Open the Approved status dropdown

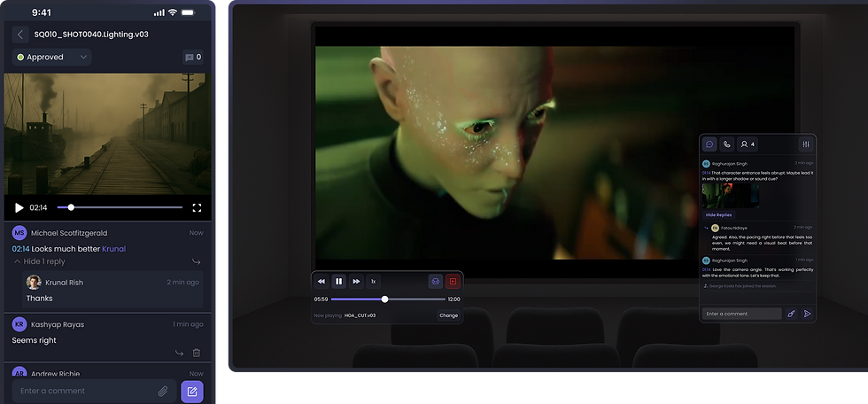[52, 57]
